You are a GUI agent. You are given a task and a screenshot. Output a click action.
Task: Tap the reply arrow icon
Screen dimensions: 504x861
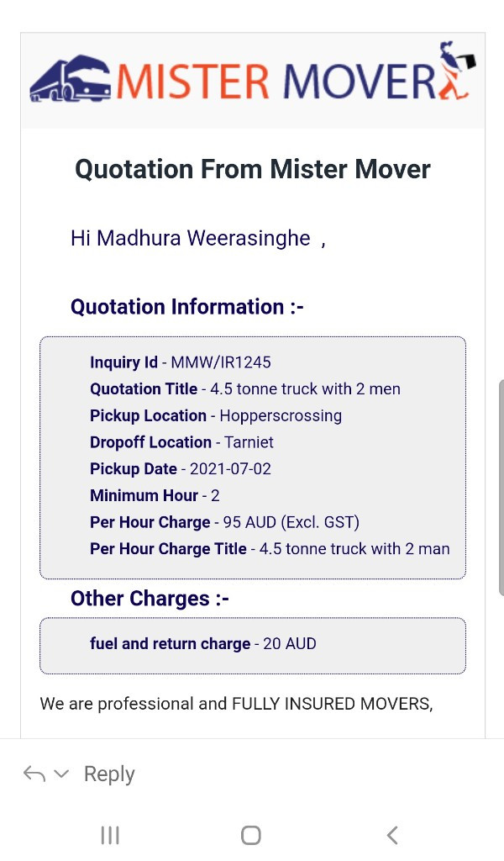point(34,774)
